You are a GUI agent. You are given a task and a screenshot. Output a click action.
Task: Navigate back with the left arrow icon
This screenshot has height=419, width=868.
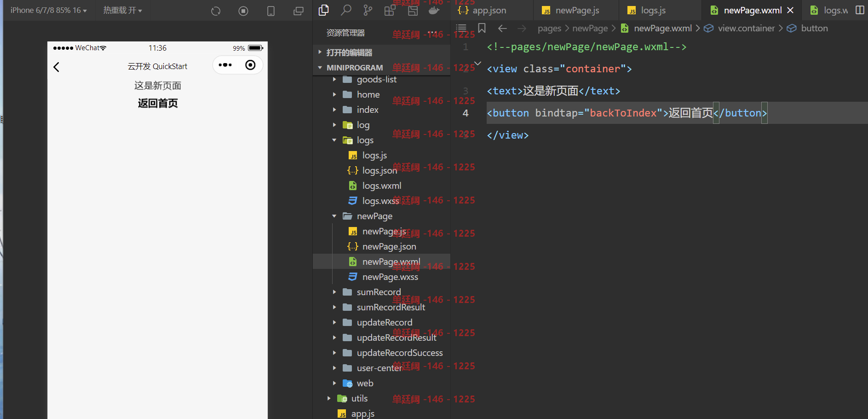(x=502, y=29)
